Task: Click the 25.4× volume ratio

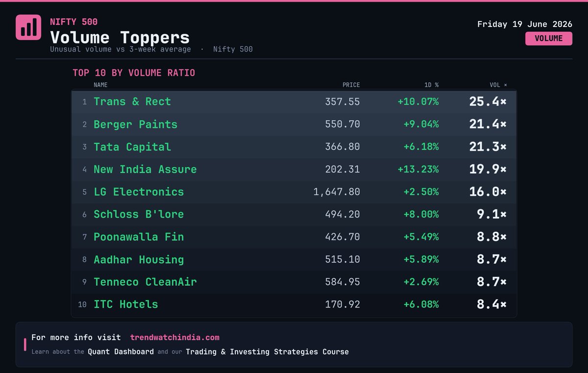Action: (488, 102)
